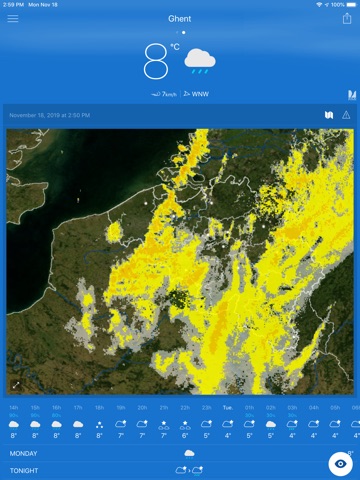
Task: Tap the Monday rain cloud icon
Action: click(x=189, y=454)
